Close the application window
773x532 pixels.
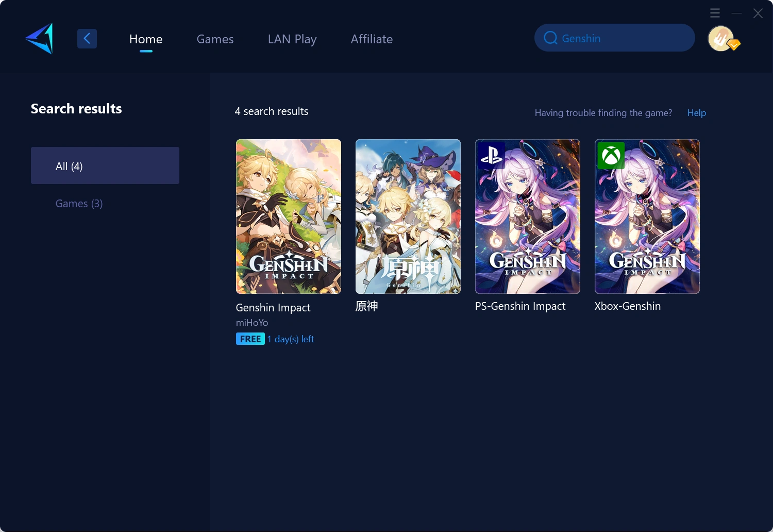point(758,13)
